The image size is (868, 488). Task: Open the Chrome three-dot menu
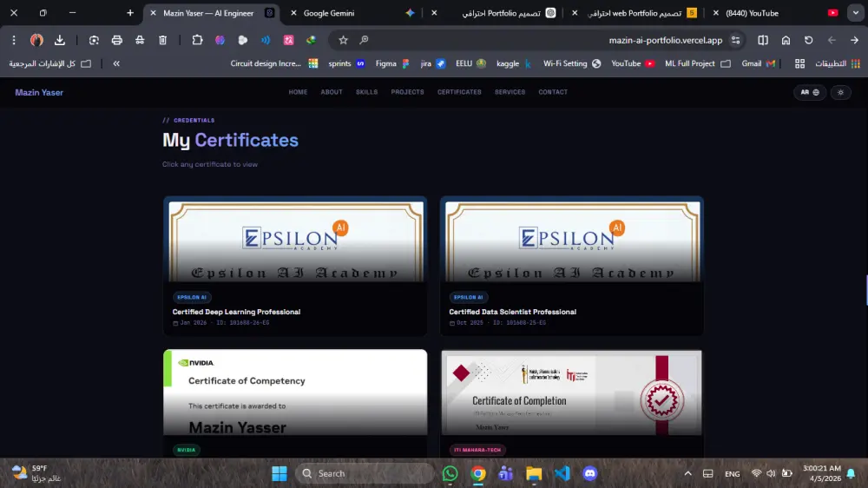tap(14, 40)
